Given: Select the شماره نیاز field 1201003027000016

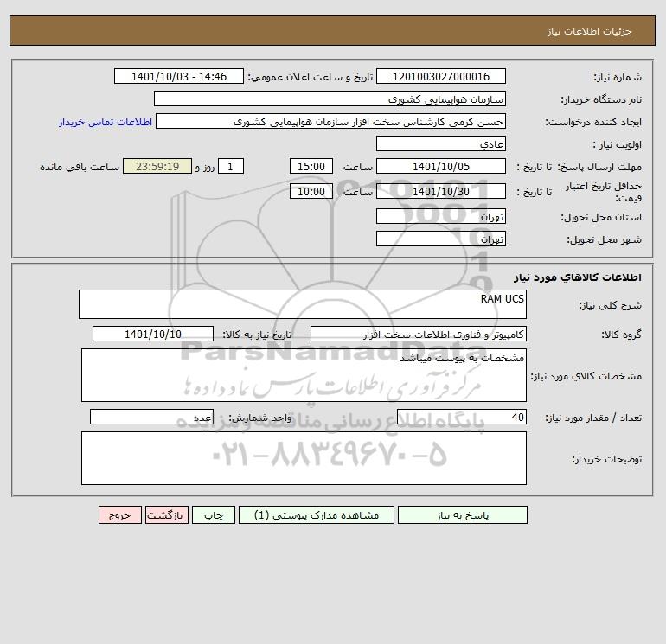Looking at the screenshot, I should (x=441, y=76).
